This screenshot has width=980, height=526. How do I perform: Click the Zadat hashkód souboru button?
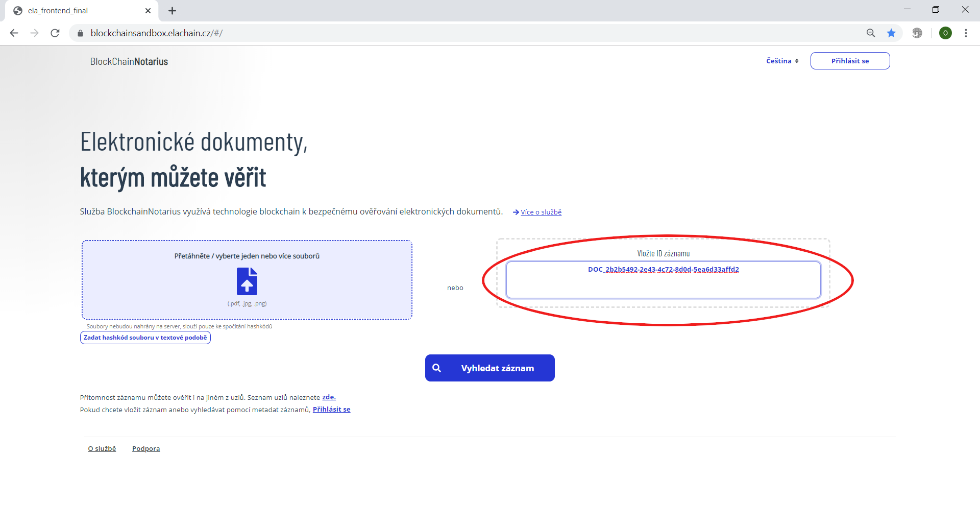tap(145, 338)
